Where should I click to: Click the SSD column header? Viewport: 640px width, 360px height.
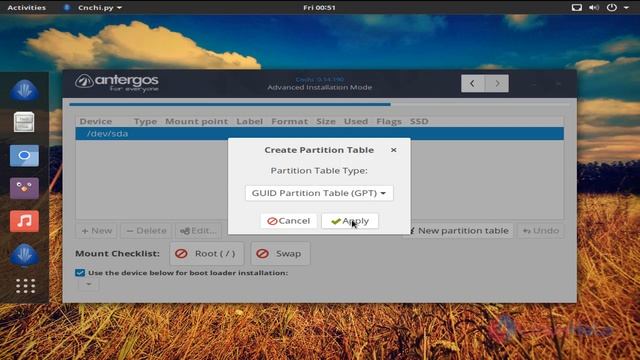pos(419,121)
